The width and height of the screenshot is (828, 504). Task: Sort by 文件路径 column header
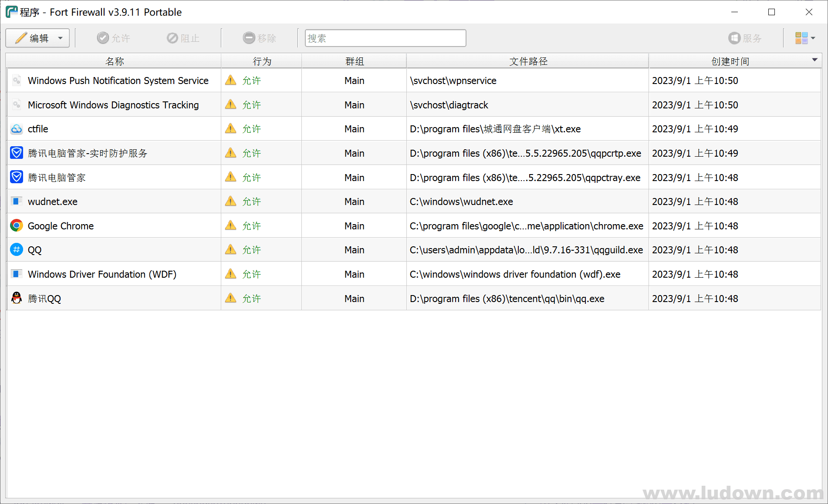point(528,61)
